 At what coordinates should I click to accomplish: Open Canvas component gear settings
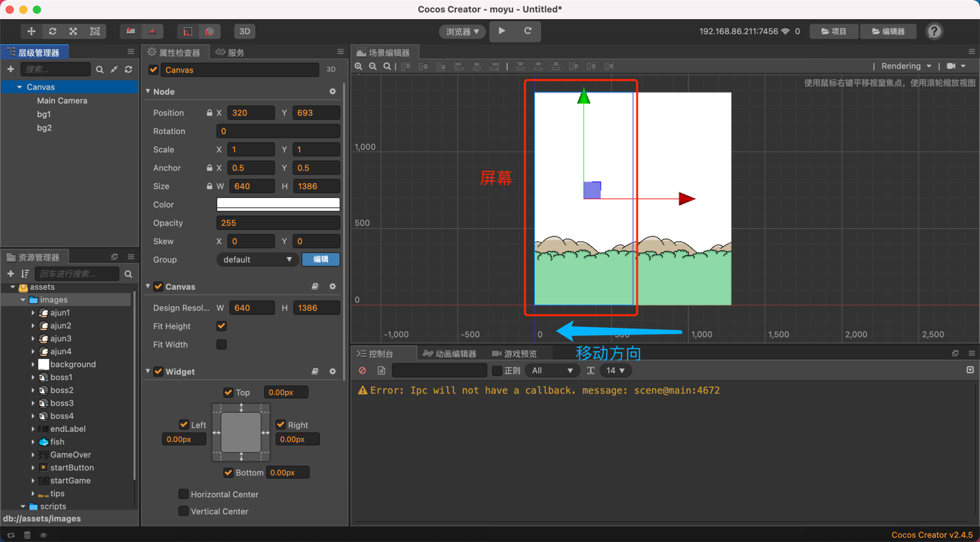tap(333, 286)
